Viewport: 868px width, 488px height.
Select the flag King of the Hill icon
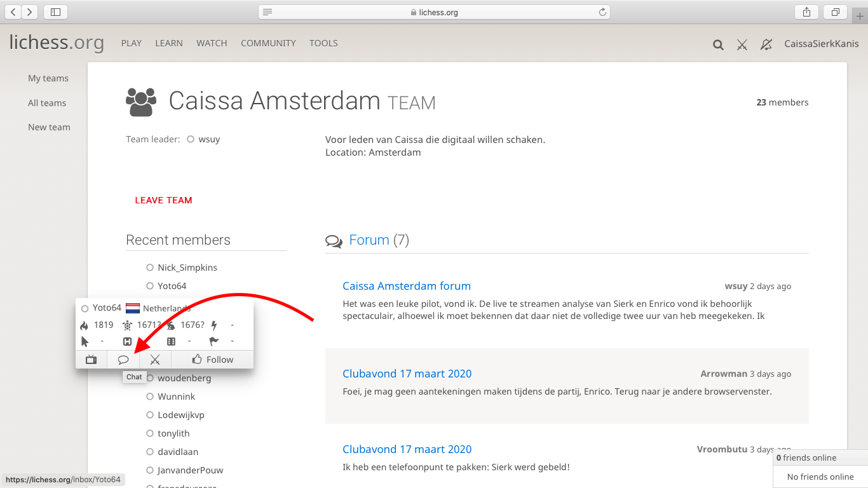click(214, 342)
